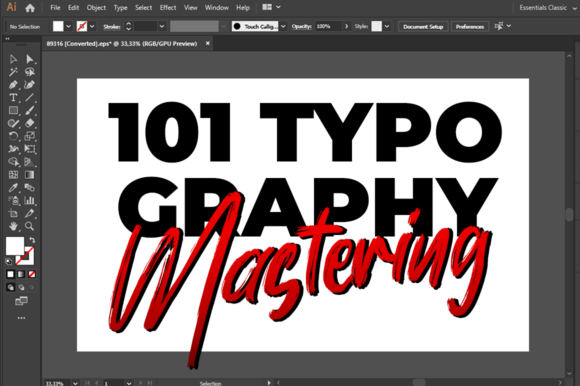This screenshot has width=580, height=386.
Task: Expand stroke weight dropdown
Action: click(x=162, y=26)
